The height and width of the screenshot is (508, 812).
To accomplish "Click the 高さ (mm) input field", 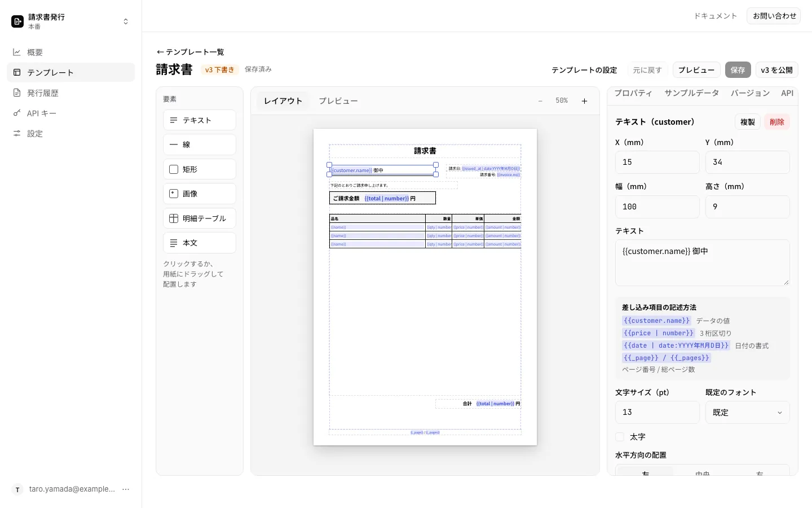I will click(747, 207).
